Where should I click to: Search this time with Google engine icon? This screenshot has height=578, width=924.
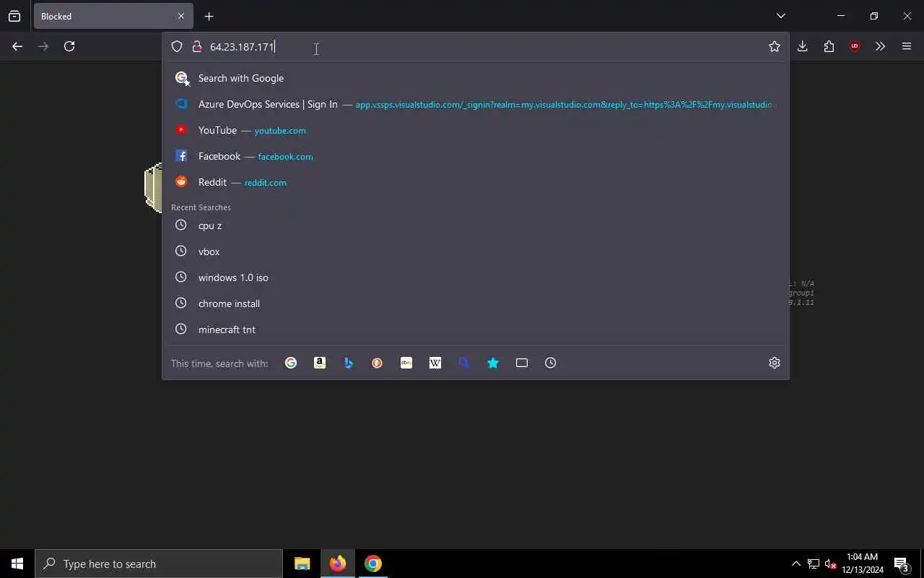(x=291, y=363)
